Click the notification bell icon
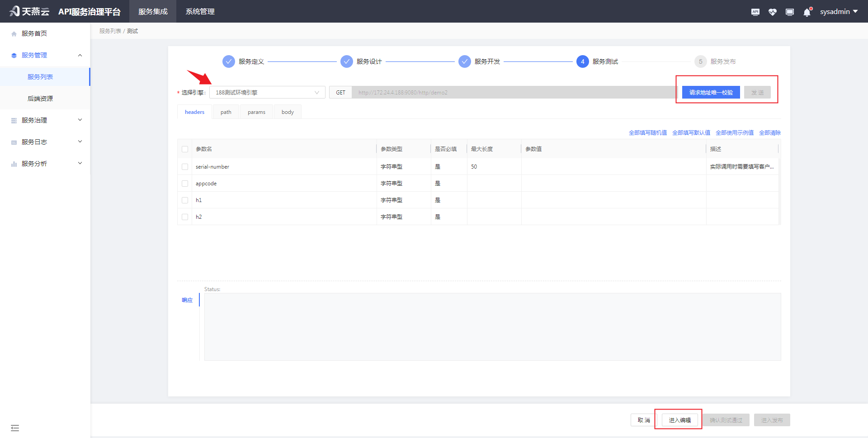Image resolution: width=868 pixels, height=438 pixels. click(807, 12)
